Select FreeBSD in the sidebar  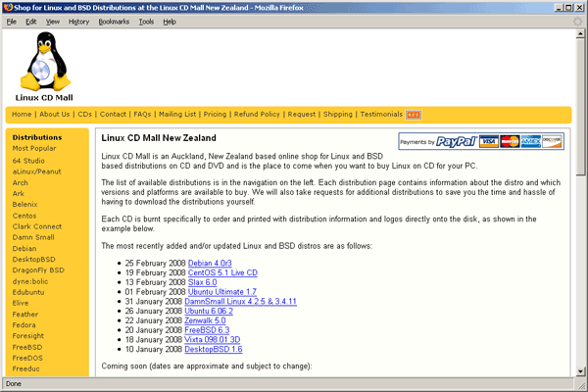[27, 347]
